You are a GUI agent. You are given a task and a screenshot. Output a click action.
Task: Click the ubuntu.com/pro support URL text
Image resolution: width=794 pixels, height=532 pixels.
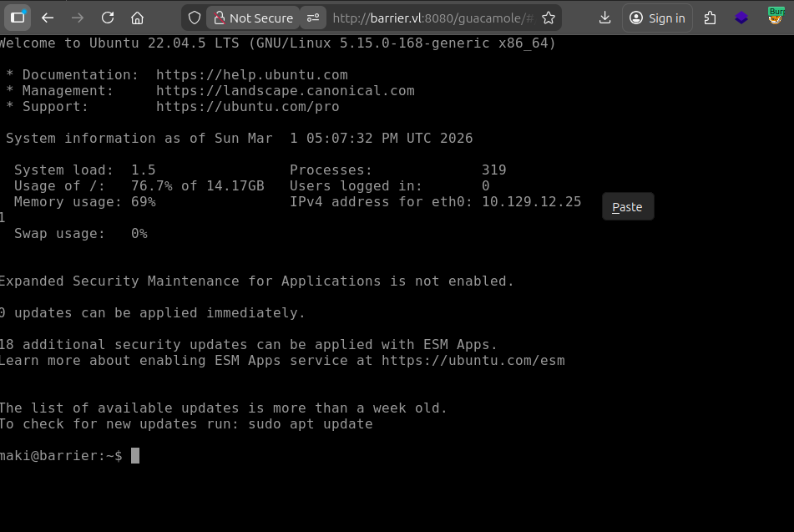[247, 107]
